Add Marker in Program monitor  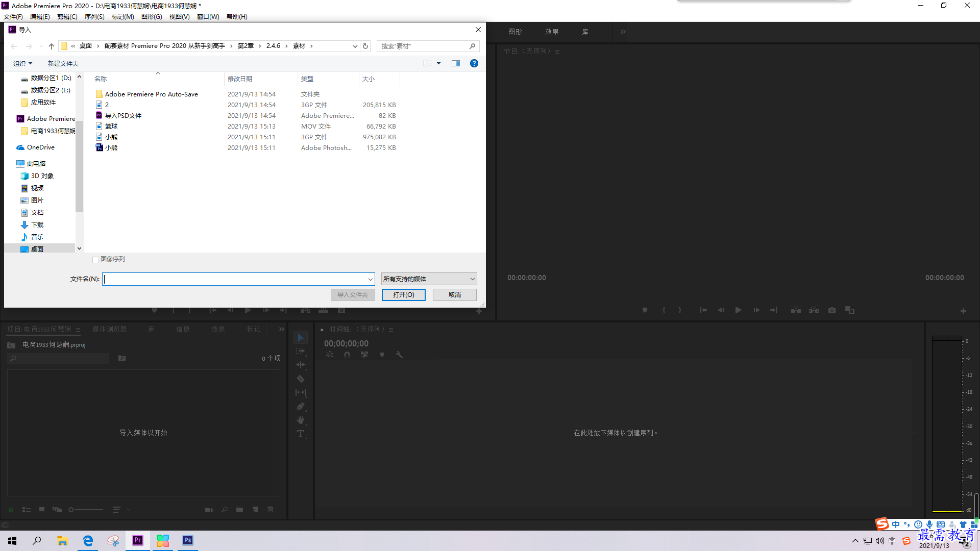coord(645,310)
